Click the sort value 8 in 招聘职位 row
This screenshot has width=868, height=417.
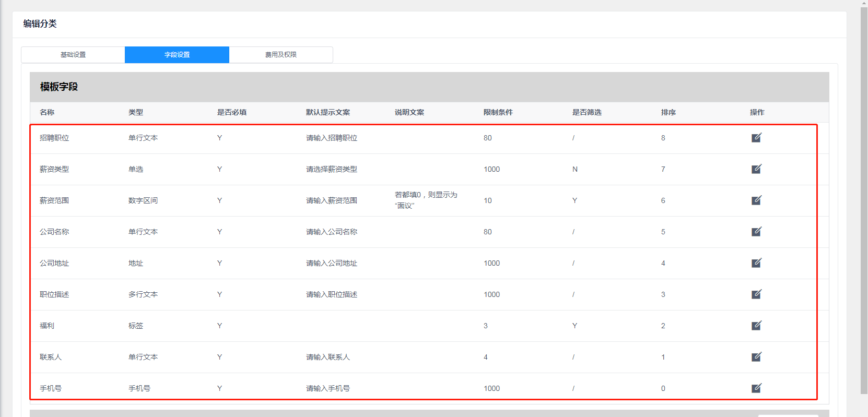(663, 138)
